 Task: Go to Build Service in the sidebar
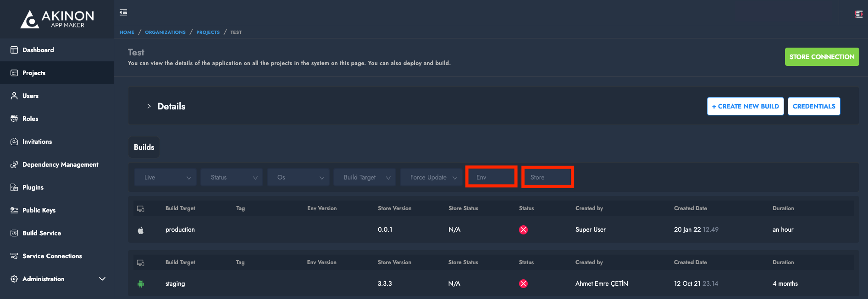(42, 233)
